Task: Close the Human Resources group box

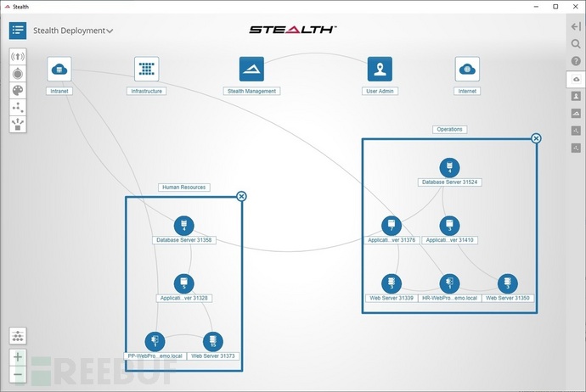Action: [241, 196]
